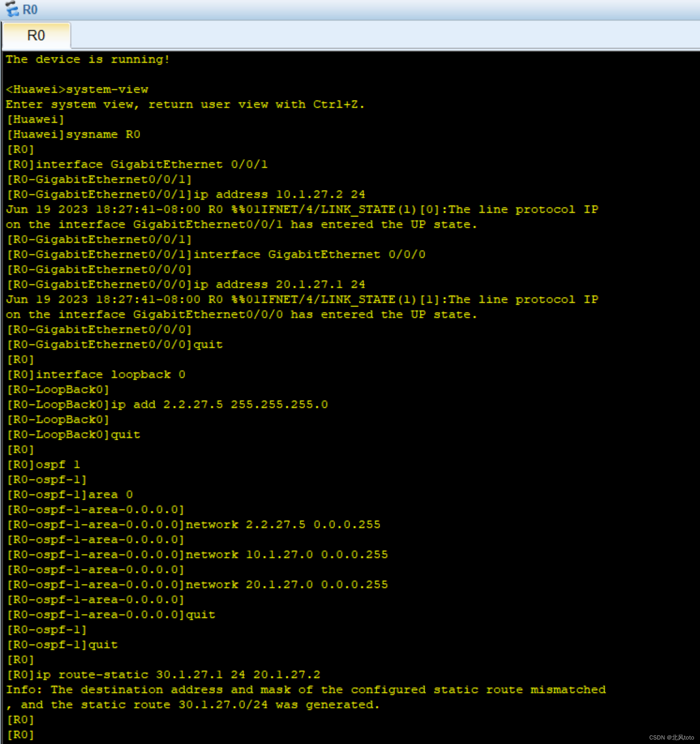The height and width of the screenshot is (744, 700).
Task: Click the 'LINK_STATE(l)[0]' log message line
Action: tap(302, 209)
